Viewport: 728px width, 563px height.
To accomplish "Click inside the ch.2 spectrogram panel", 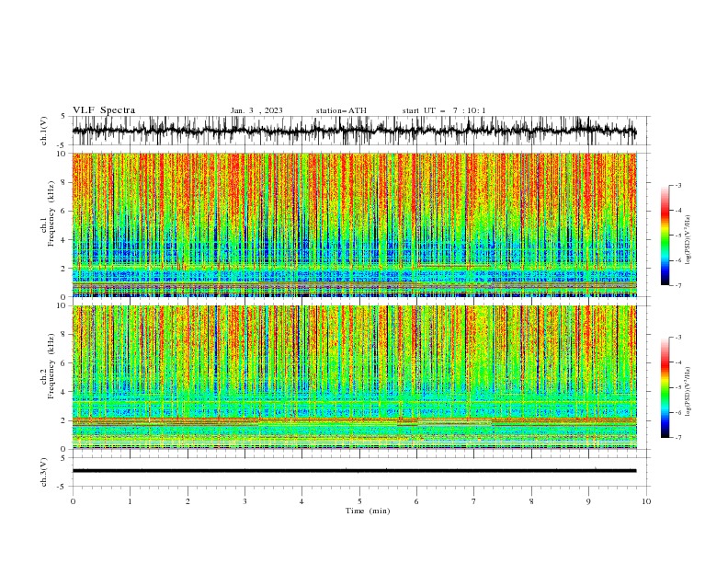I will coord(354,377).
